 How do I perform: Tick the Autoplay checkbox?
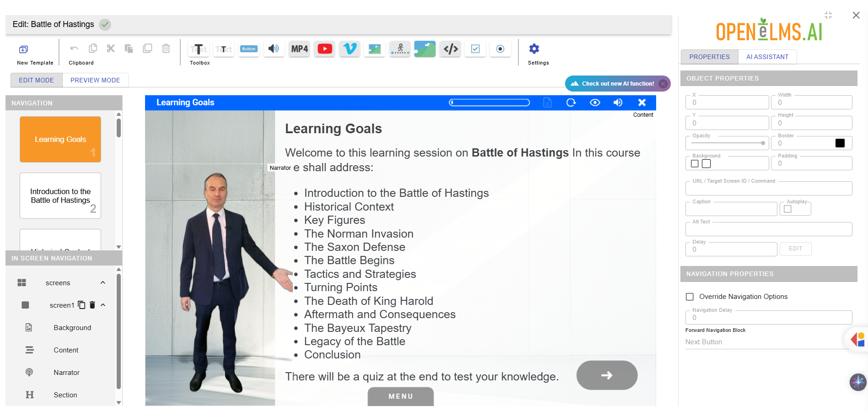point(787,209)
